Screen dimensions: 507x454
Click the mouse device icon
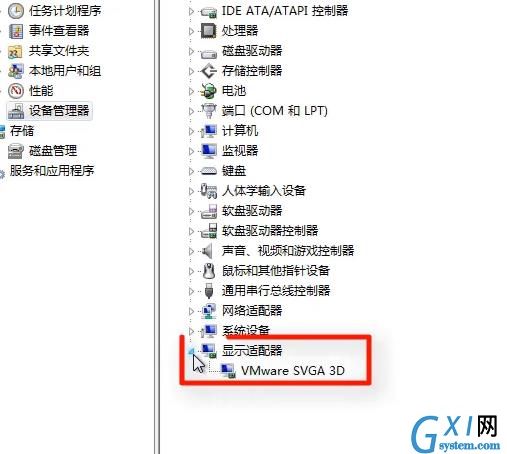209,271
